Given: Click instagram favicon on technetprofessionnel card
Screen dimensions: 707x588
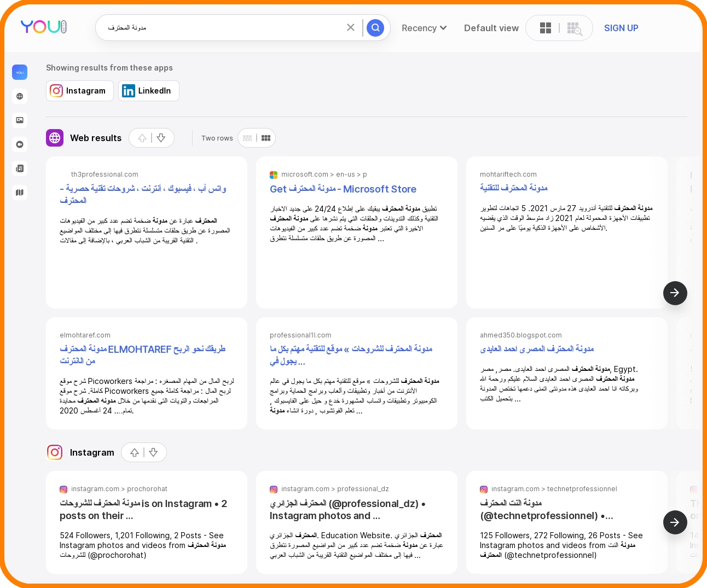Looking at the screenshot, I should point(484,489).
